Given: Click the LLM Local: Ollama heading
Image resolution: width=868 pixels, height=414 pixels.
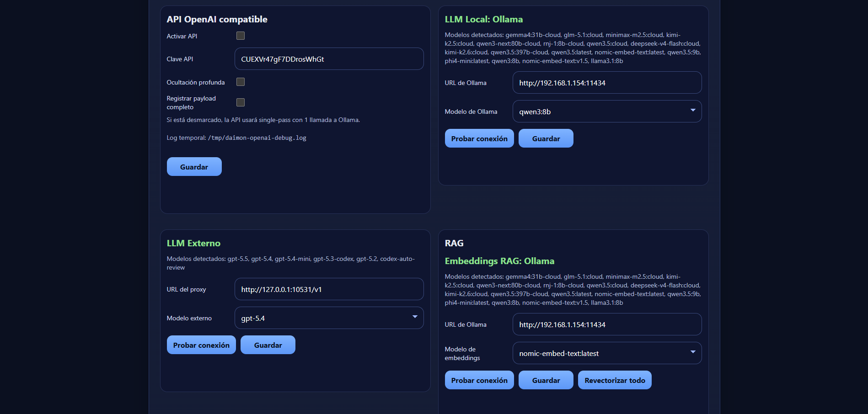Looking at the screenshot, I should (484, 19).
